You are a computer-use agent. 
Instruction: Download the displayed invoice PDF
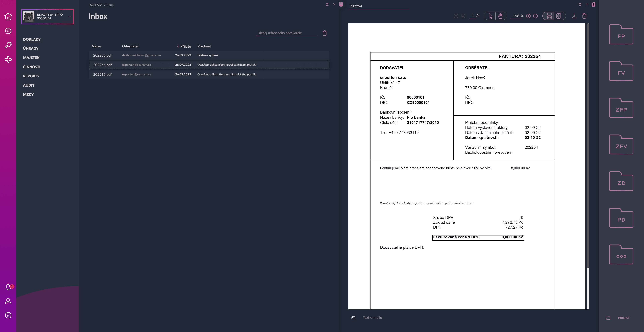574,16
